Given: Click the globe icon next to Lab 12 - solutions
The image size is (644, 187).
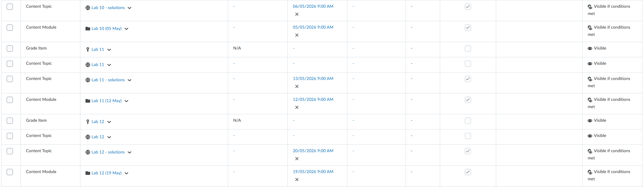Looking at the screenshot, I should pos(88,152).
